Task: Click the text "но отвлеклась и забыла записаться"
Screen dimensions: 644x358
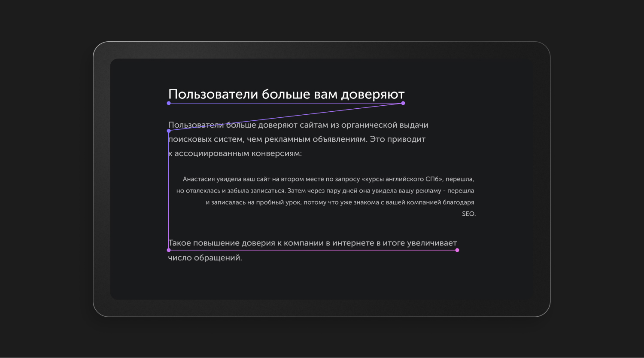Action: click(231, 191)
